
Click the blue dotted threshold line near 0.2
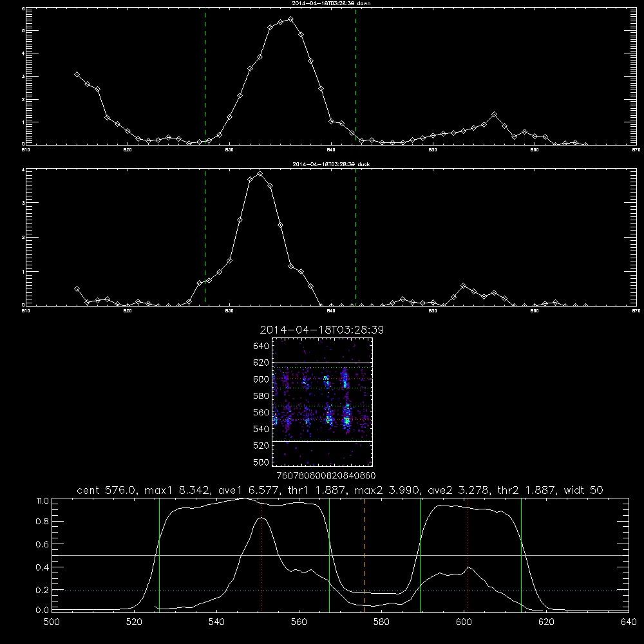pyautogui.click(x=341, y=591)
